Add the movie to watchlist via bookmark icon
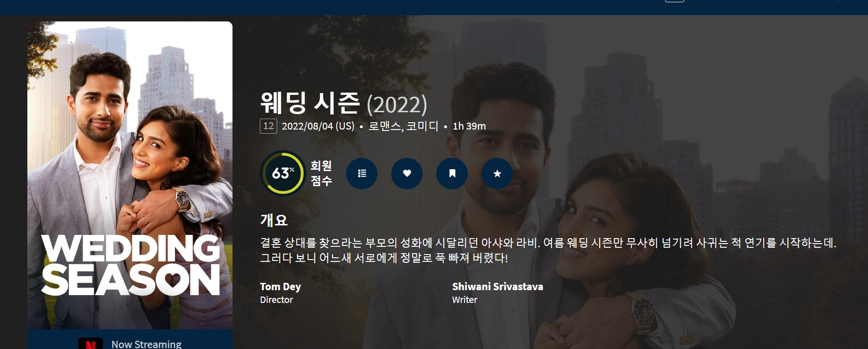This screenshot has height=349, width=868. (452, 173)
